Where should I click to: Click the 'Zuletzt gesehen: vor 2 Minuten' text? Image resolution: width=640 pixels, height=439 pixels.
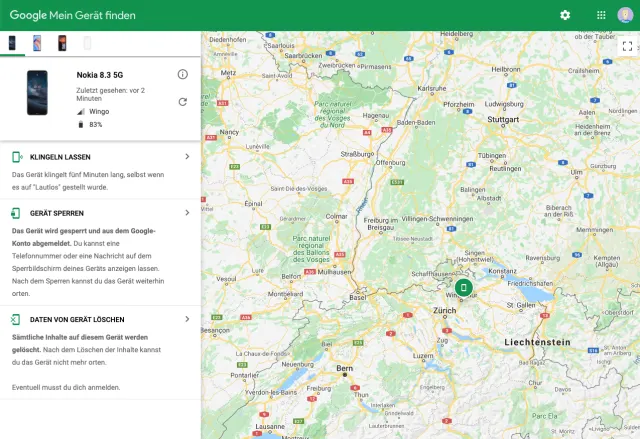[110, 94]
